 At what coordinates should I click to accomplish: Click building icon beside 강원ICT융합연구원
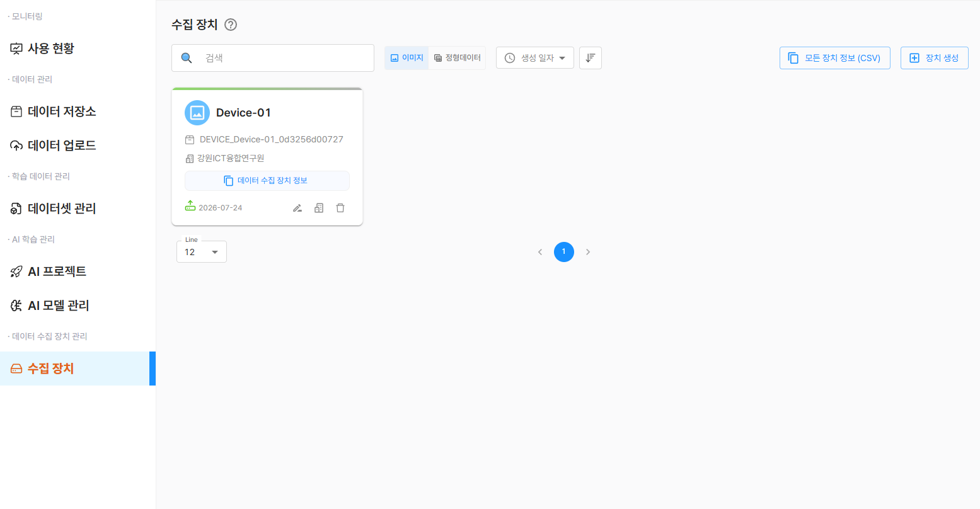click(x=190, y=159)
